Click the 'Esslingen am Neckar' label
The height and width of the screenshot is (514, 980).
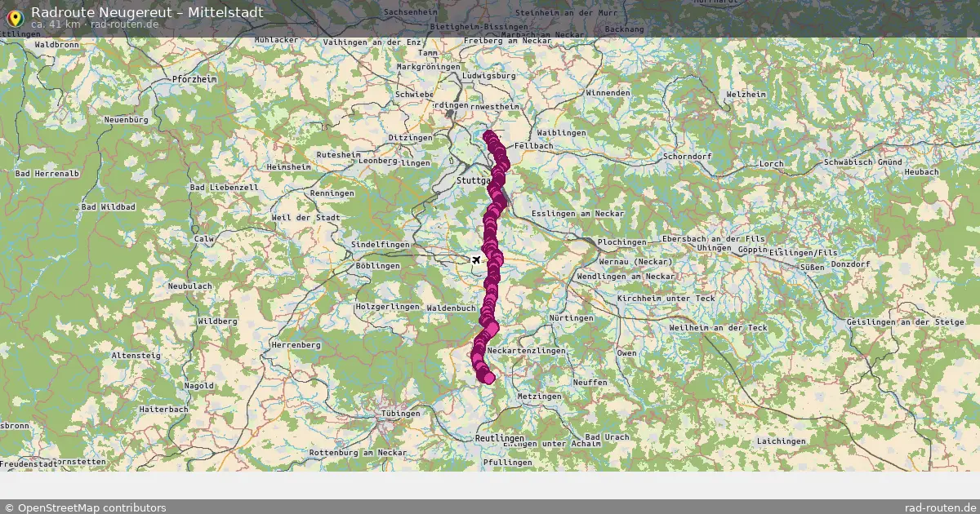pos(577,214)
